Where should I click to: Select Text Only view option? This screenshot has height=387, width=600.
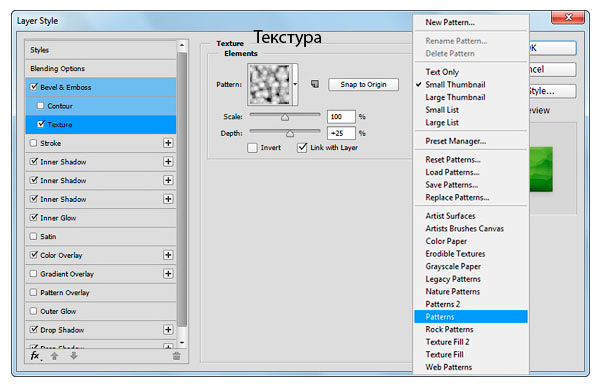[x=442, y=72]
